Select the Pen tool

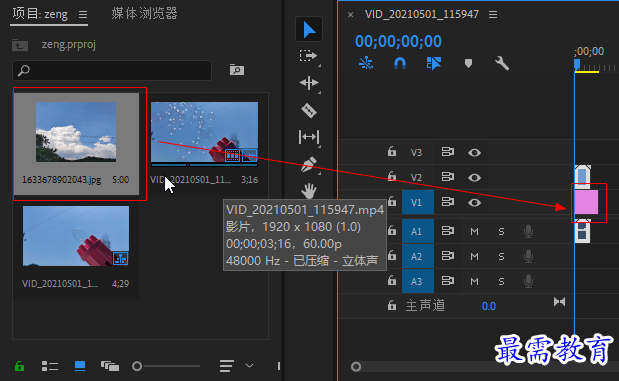click(x=309, y=164)
